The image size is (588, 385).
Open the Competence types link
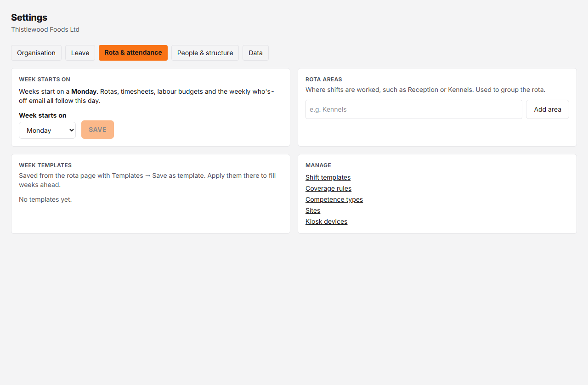click(x=334, y=199)
